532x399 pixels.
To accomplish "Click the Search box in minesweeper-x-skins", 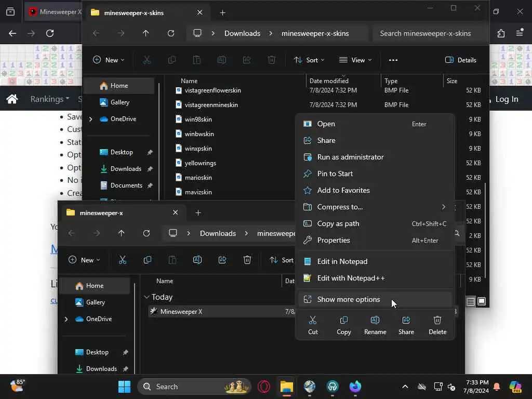I will [x=430, y=33].
